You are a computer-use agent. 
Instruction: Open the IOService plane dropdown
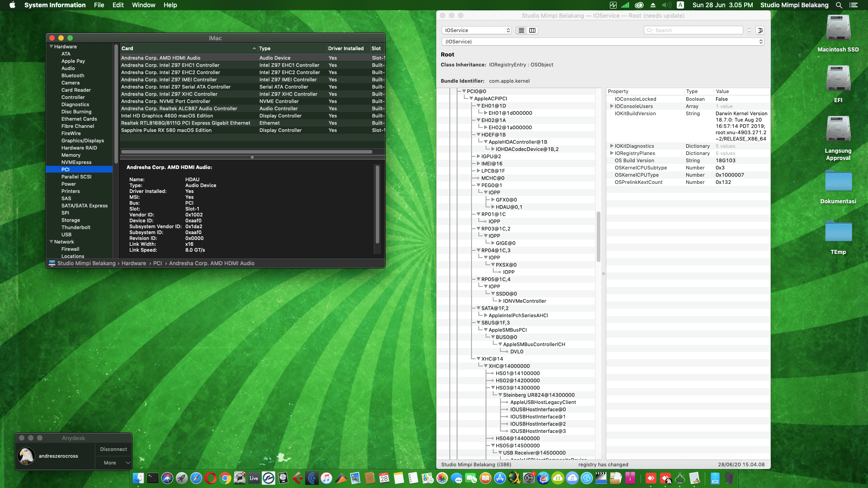pos(476,30)
